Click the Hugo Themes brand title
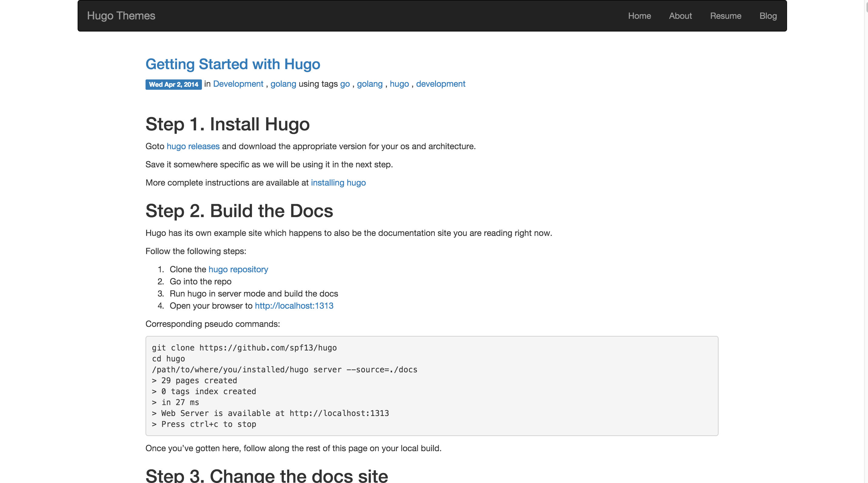Screen dimensions: 868x483 click(x=121, y=16)
